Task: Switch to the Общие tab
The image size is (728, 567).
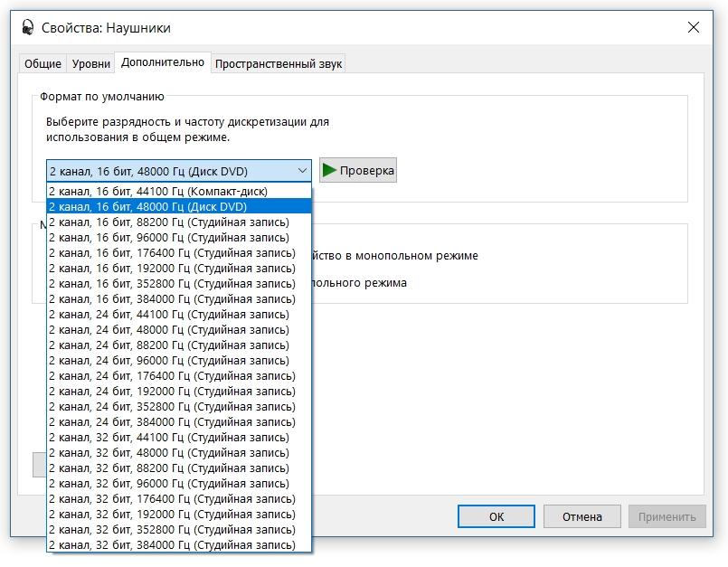Action: (x=43, y=63)
